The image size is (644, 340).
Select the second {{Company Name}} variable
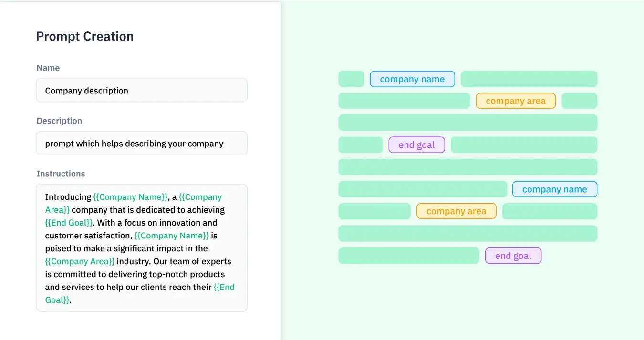coord(172,235)
